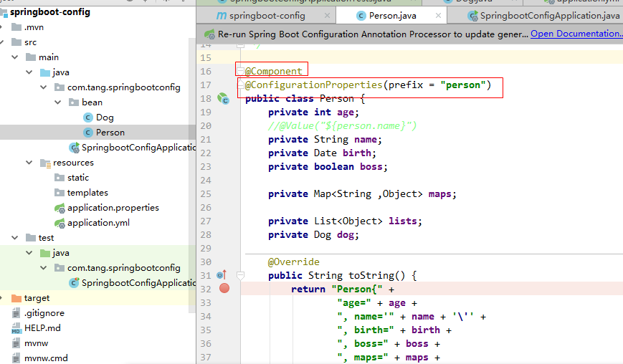Click the @ConfigurationProperties annotation text
Viewport: 623px width, 364px height.
point(313,85)
